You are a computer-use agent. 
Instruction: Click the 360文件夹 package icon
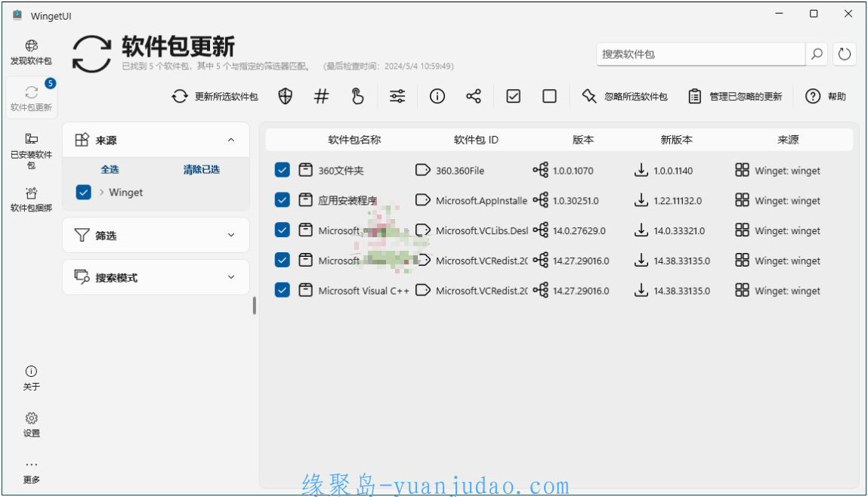(x=305, y=170)
